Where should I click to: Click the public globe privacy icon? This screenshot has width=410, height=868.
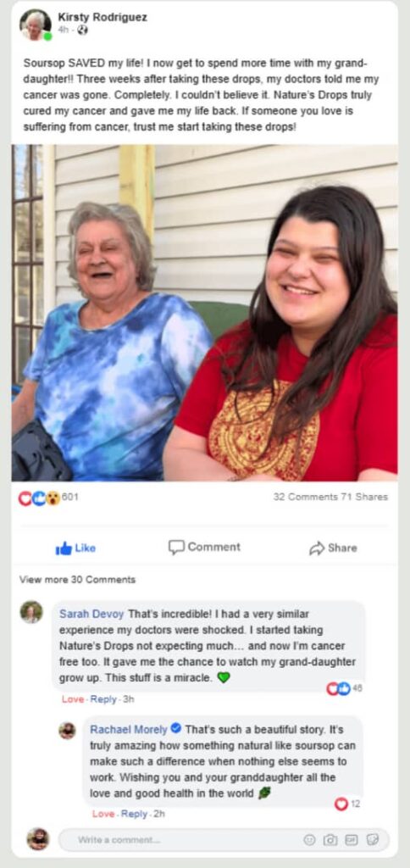83,30
